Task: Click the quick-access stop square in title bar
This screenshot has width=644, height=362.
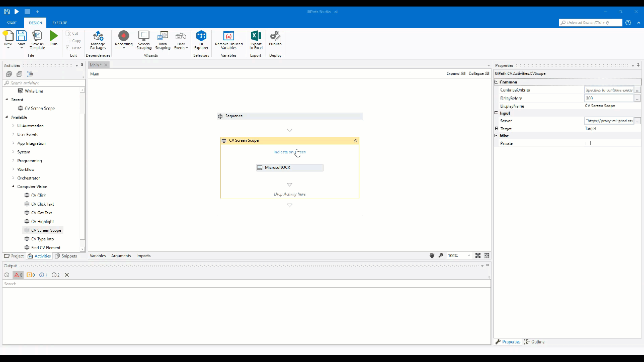Action: (28, 11)
